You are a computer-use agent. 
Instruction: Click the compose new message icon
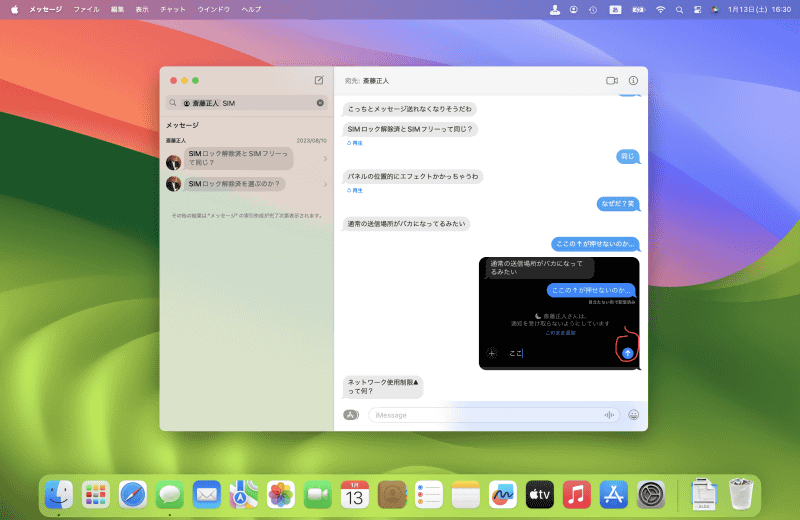tap(319, 80)
